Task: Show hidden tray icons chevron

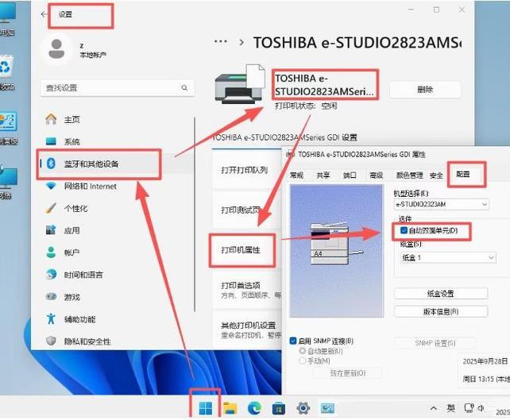Action: [434, 408]
